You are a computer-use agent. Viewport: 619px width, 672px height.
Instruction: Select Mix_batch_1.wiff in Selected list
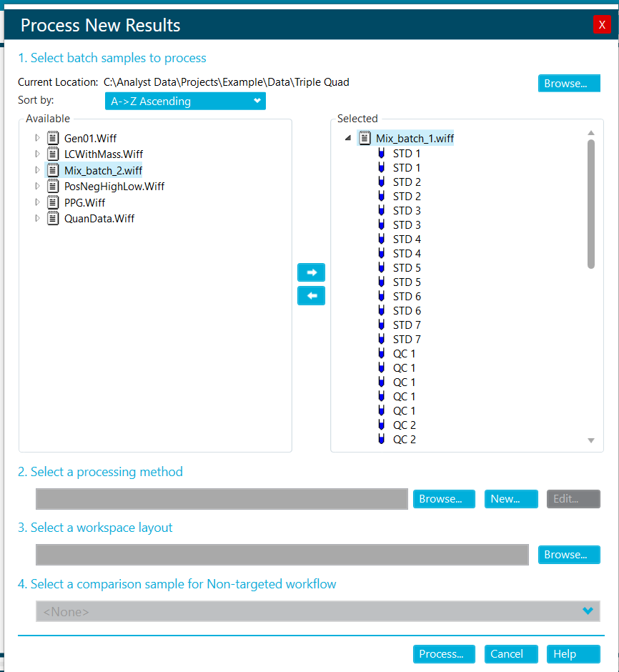pyautogui.click(x=415, y=139)
